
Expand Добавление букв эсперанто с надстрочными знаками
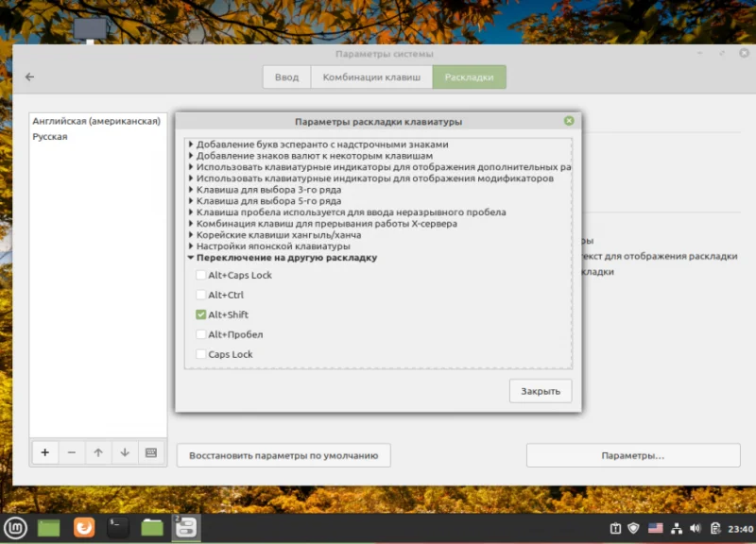pos(191,144)
